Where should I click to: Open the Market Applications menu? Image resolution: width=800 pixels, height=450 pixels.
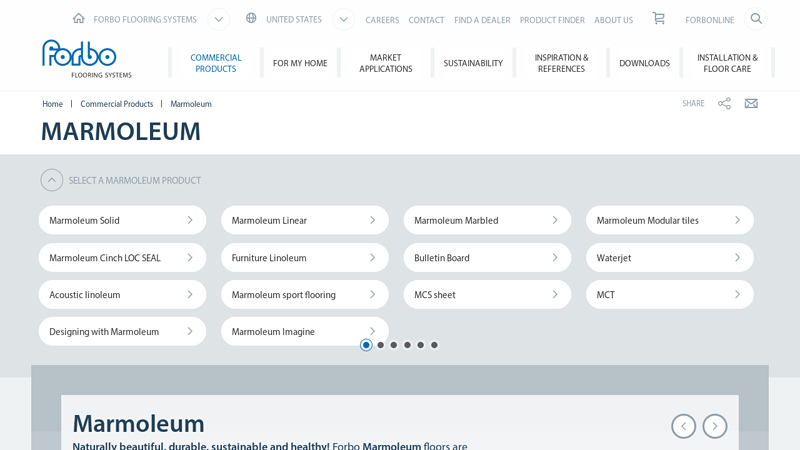coord(386,63)
